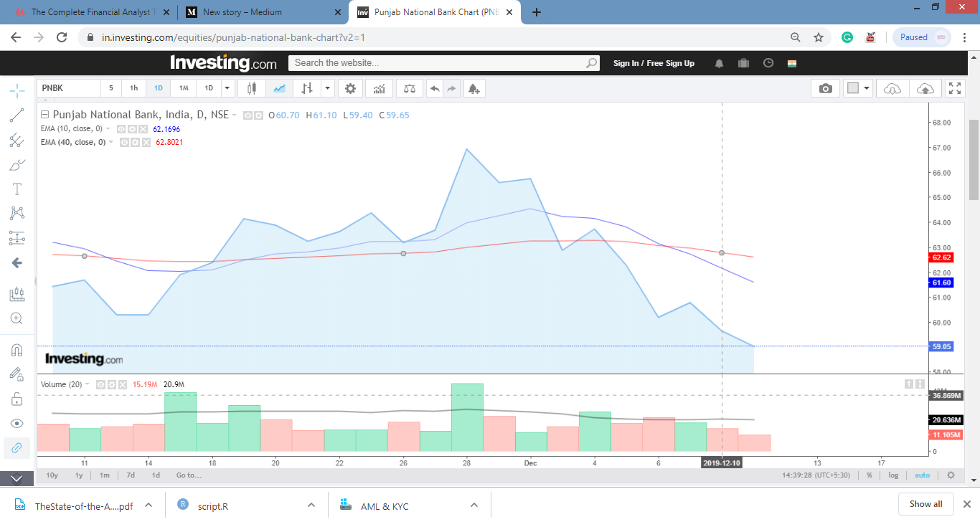Save chart layout to cloud
The image size is (980, 522).
925,88
